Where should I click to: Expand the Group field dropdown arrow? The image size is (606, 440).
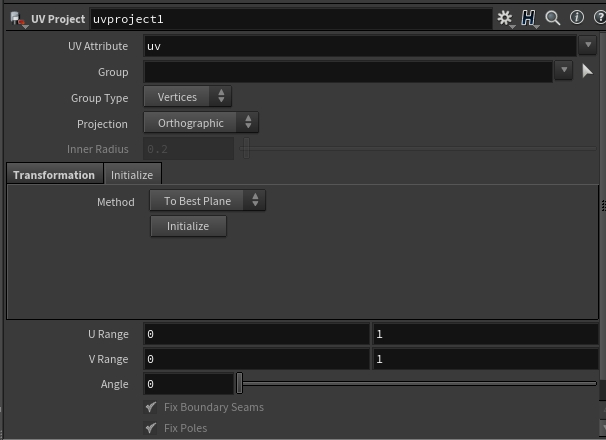coord(564,71)
